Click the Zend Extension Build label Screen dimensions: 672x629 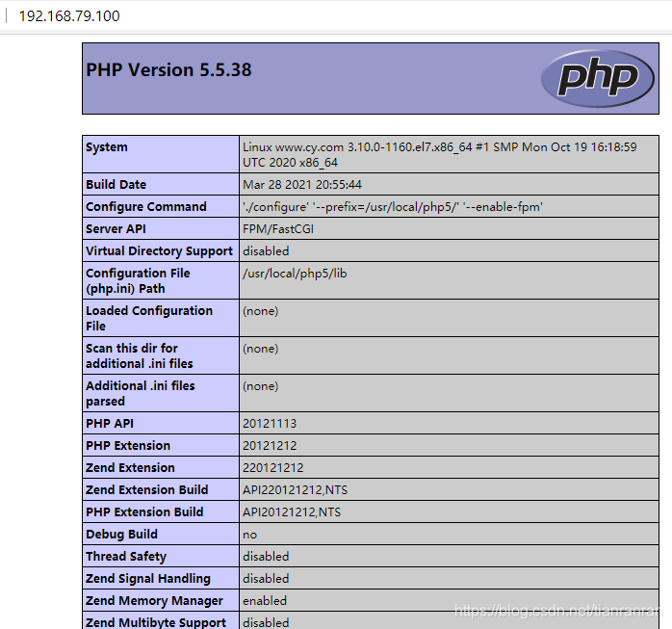(146, 489)
